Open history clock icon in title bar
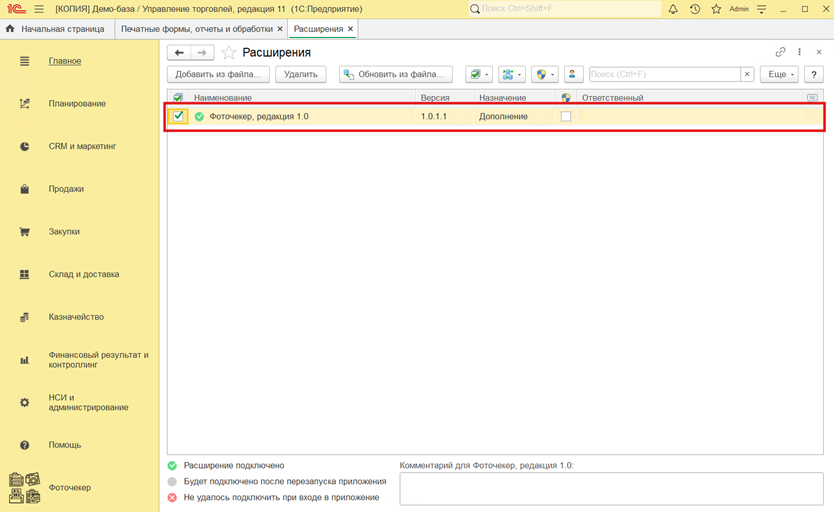Image resolution: width=834 pixels, height=512 pixels. (x=695, y=9)
